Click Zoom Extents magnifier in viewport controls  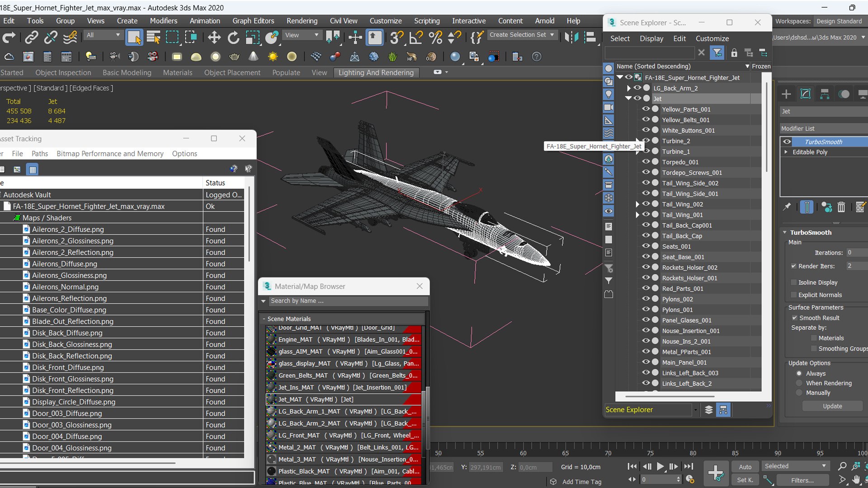[x=842, y=466]
